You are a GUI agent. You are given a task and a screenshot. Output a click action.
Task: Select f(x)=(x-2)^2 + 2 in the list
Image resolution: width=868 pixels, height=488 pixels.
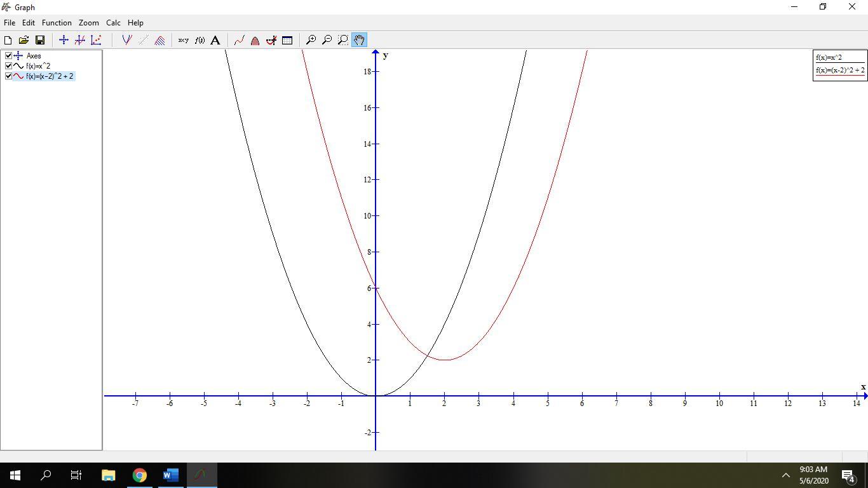[x=50, y=76]
